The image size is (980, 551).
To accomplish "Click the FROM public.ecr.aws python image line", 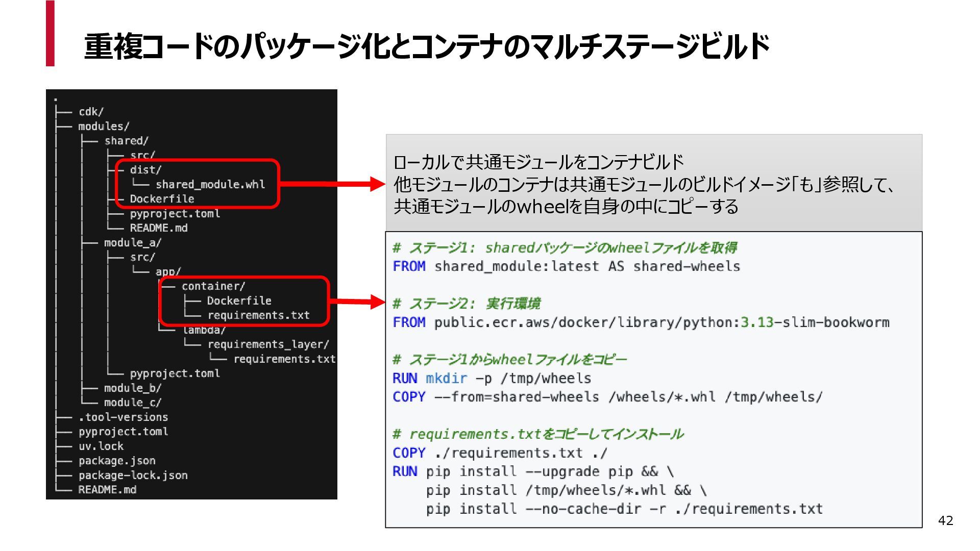I will pyautogui.click(x=641, y=322).
